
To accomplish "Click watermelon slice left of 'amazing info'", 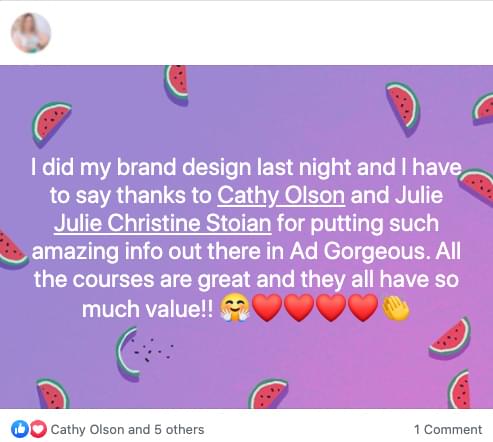I will click(x=12, y=250).
